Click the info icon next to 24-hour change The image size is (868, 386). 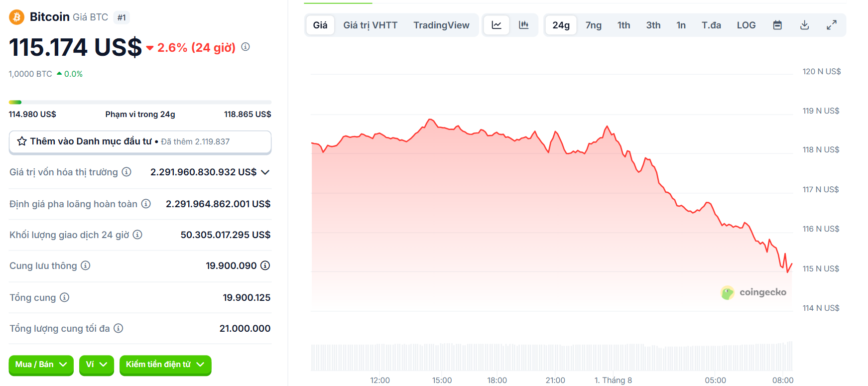coord(246,47)
